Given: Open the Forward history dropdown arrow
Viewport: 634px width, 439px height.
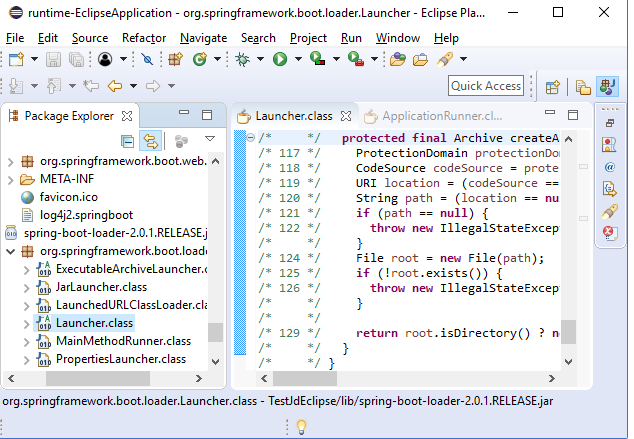Looking at the screenshot, I should 171,86.
